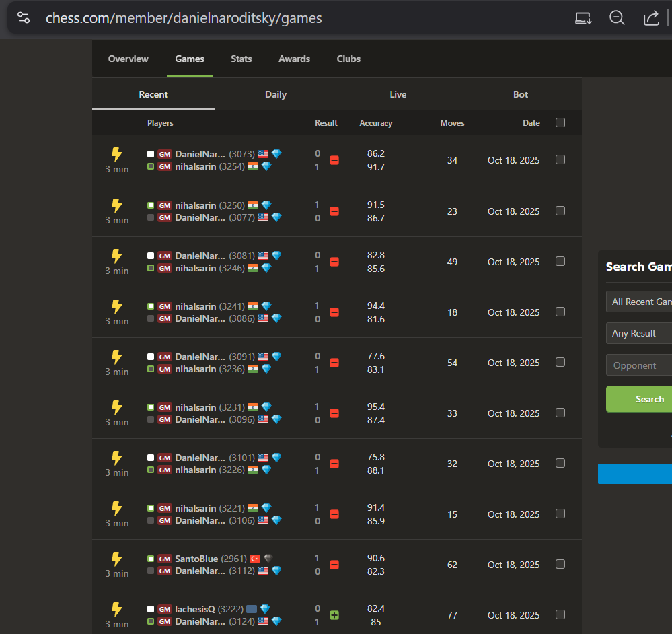Viewport: 672px width, 634px height.
Task: Open the Awards tab
Action: click(x=295, y=59)
